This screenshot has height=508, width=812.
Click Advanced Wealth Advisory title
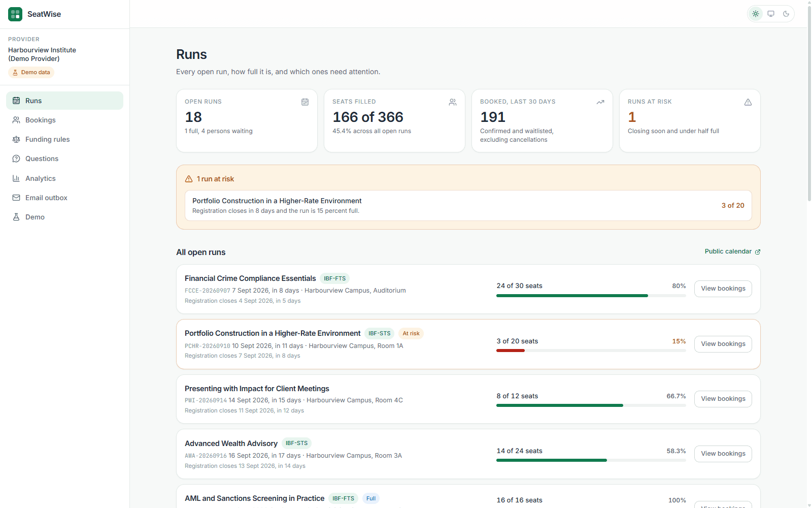click(x=231, y=443)
